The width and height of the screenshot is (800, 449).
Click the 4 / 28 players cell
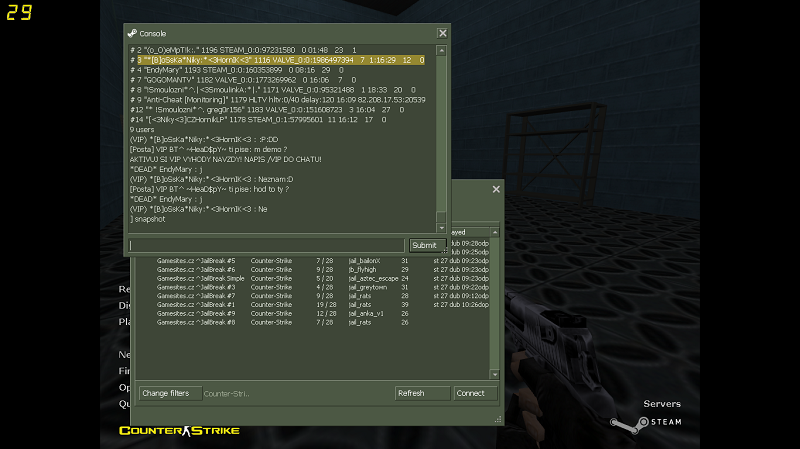pos(324,287)
